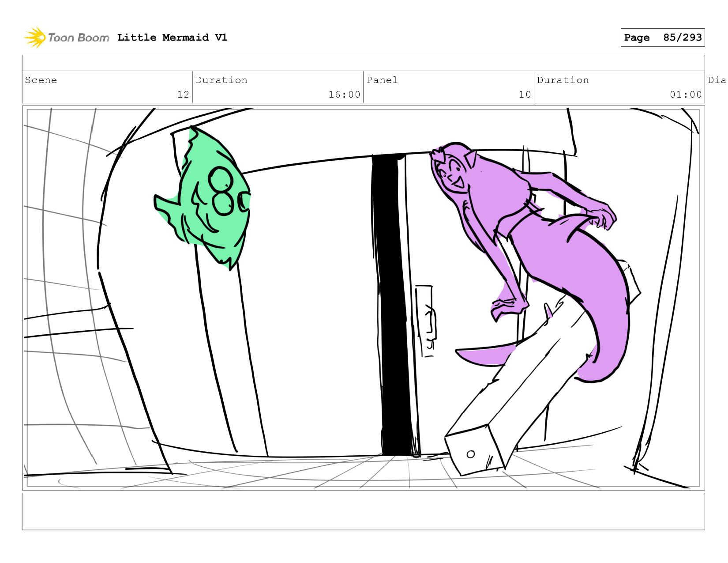Select scene number '12'

coord(183,94)
